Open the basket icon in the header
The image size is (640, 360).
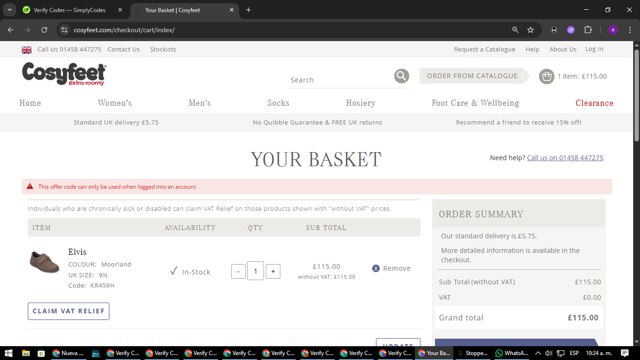(x=546, y=76)
